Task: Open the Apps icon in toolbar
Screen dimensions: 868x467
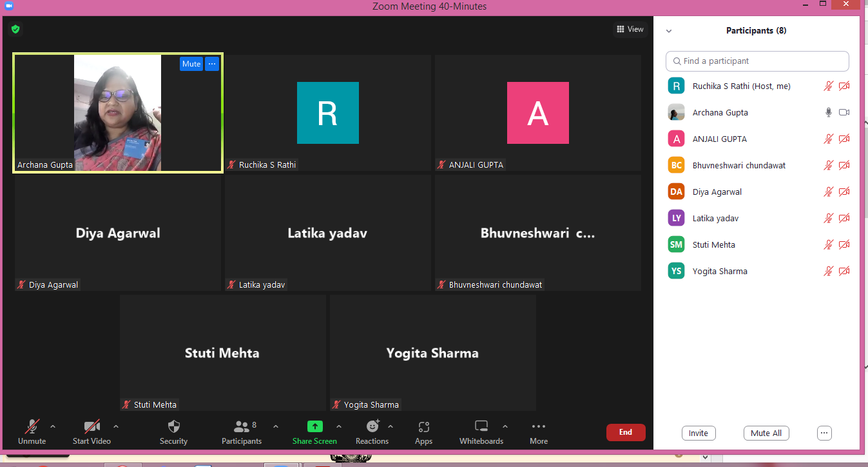Action: pos(423,427)
